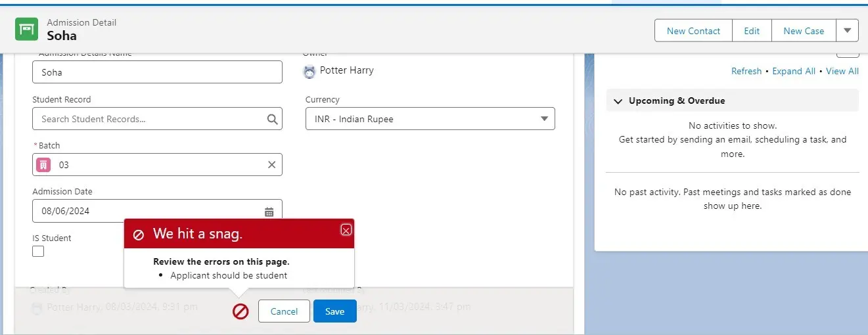This screenshot has height=335, width=868.
Task: Tick the IS Student checkbox
Action: pyautogui.click(x=38, y=252)
